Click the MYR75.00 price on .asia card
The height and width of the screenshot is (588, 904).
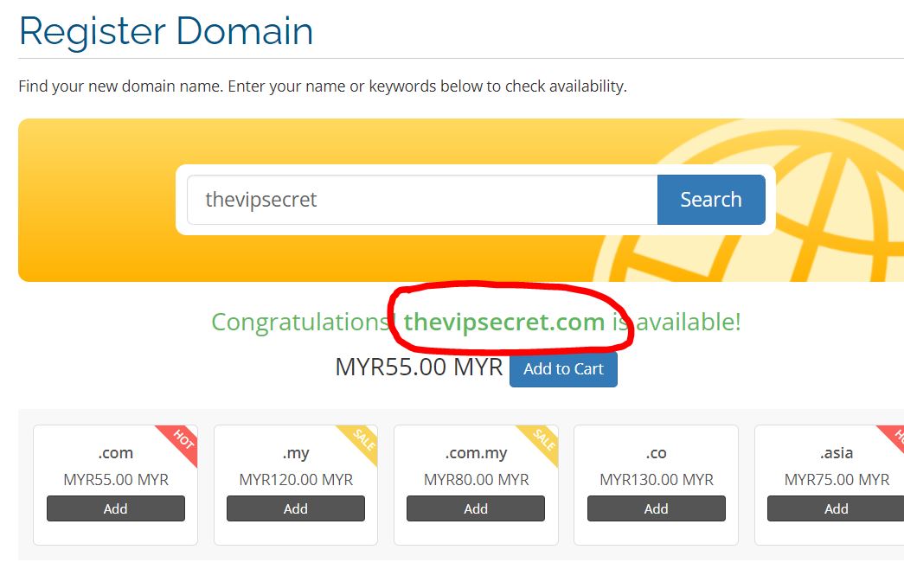pos(836,480)
